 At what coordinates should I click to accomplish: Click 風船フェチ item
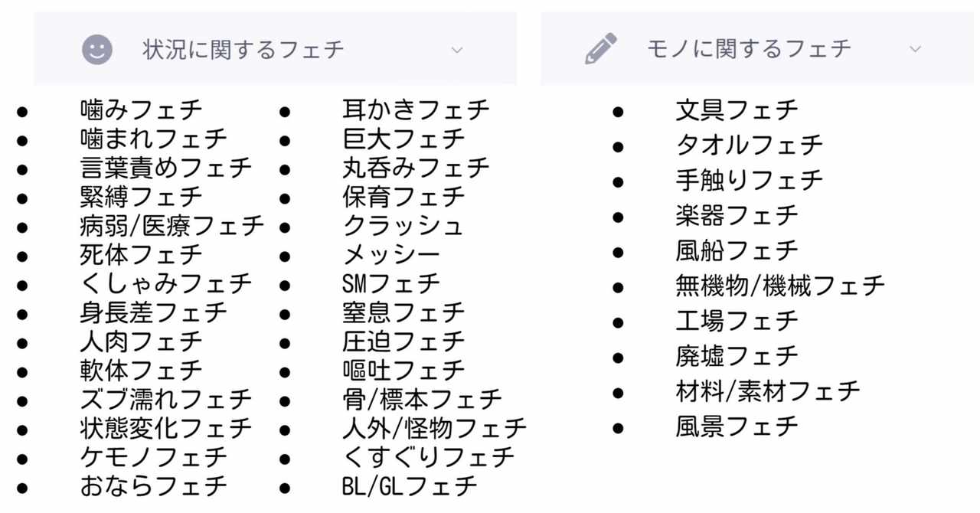click(x=737, y=250)
